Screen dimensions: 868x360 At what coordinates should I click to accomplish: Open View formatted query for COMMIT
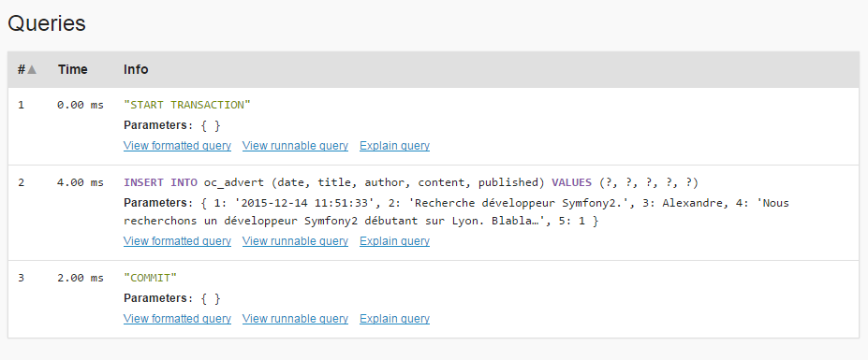pyautogui.click(x=177, y=319)
